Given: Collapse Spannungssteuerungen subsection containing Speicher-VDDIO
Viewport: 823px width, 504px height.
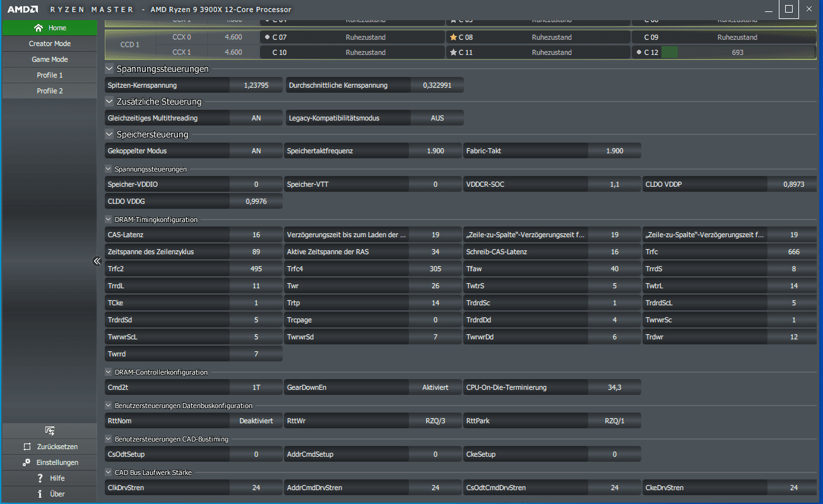Looking at the screenshot, I should click(109, 169).
